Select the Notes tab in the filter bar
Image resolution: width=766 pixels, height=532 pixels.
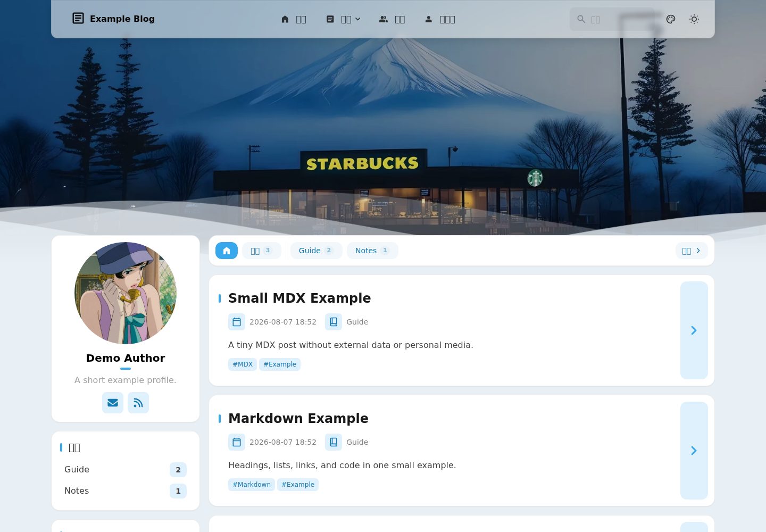[x=372, y=251]
